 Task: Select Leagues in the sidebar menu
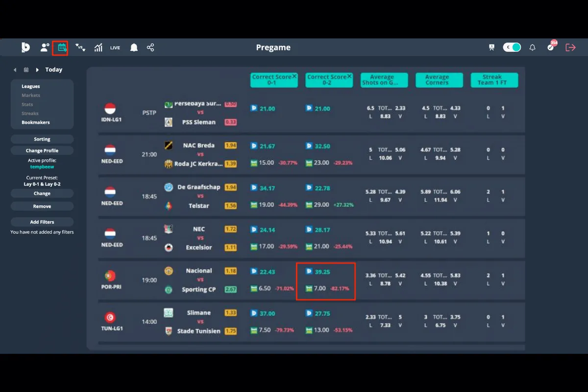(x=31, y=87)
